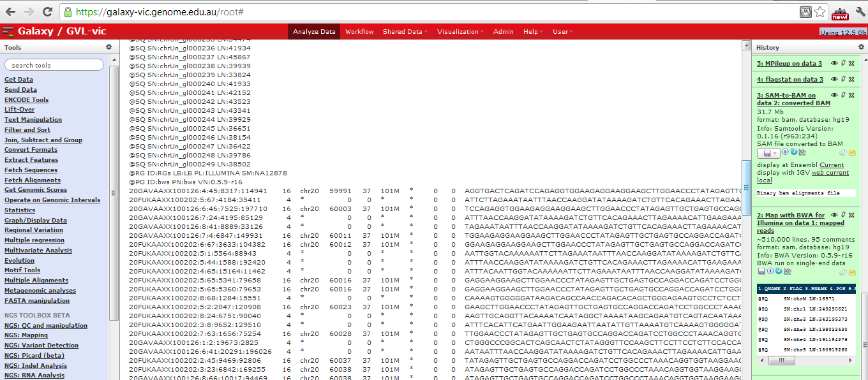Expand the Shared Data menu

[x=405, y=32]
